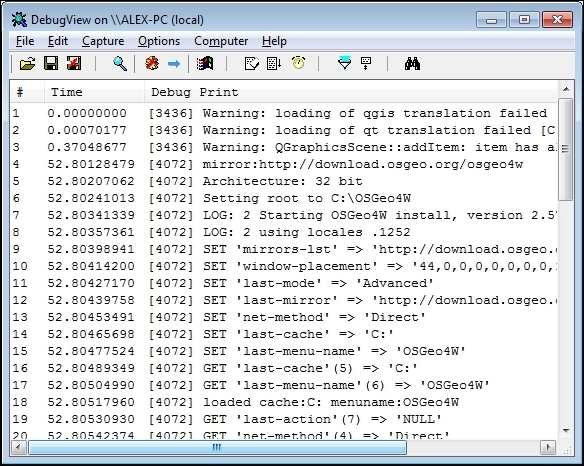Open the Help menu
The height and width of the screenshot is (466, 584).
coord(274,41)
